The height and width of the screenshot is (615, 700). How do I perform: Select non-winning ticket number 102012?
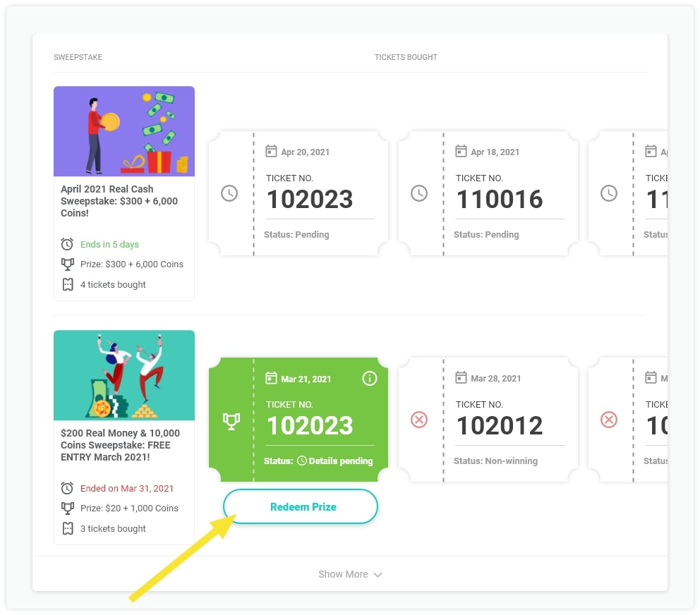point(500,425)
